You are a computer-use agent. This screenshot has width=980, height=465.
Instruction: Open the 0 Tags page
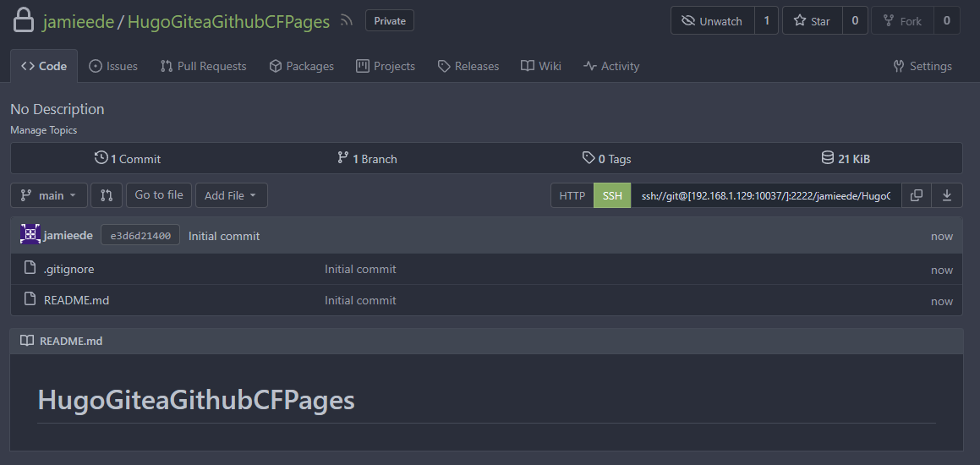[x=607, y=158]
